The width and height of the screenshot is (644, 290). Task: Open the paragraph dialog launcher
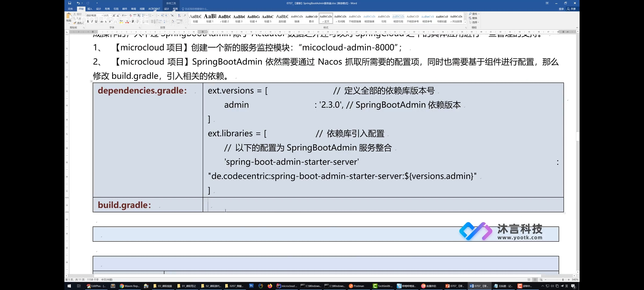pos(186,28)
